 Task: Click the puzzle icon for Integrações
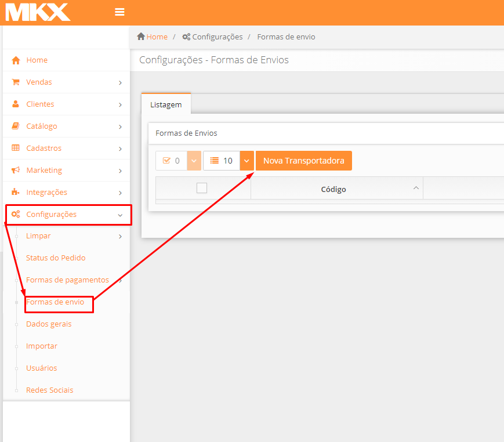[16, 193]
